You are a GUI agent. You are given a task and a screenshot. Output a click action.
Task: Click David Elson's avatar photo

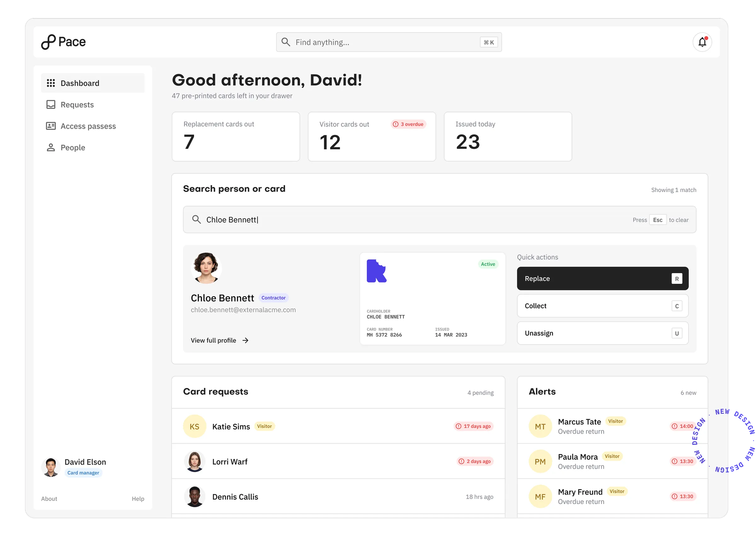(50, 467)
